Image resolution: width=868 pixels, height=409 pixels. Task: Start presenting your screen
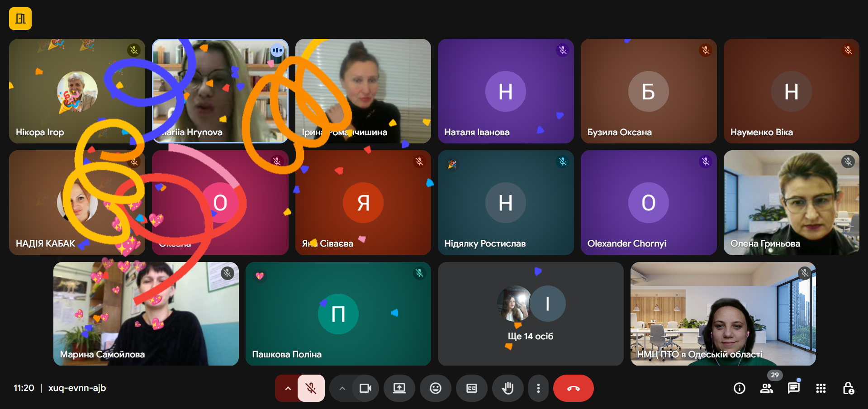point(399,388)
